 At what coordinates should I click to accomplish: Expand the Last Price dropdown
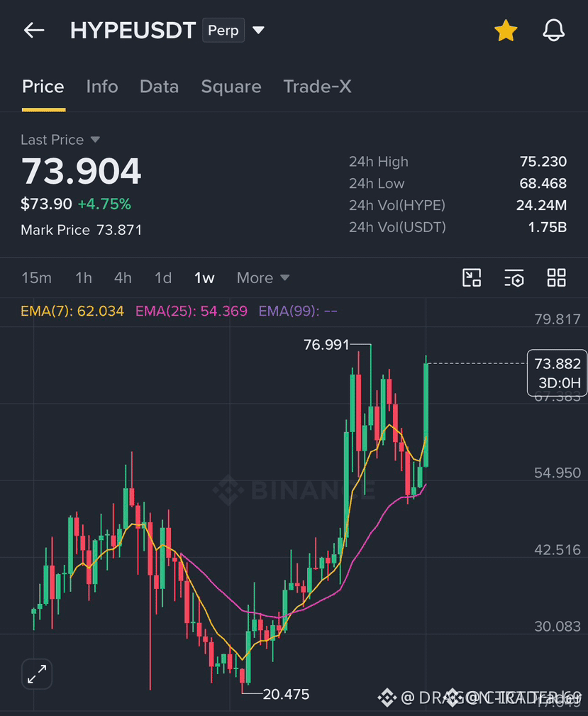click(95, 139)
